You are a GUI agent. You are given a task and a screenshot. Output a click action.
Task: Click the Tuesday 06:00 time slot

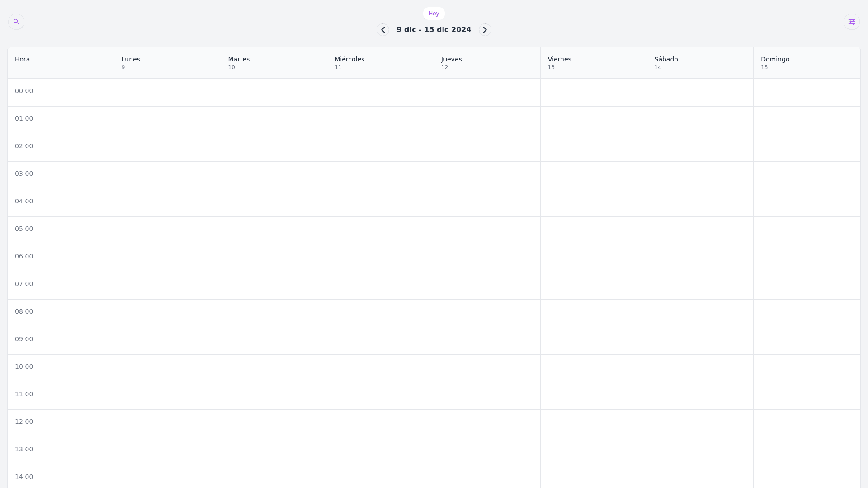pyautogui.click(x=274, y=258)
